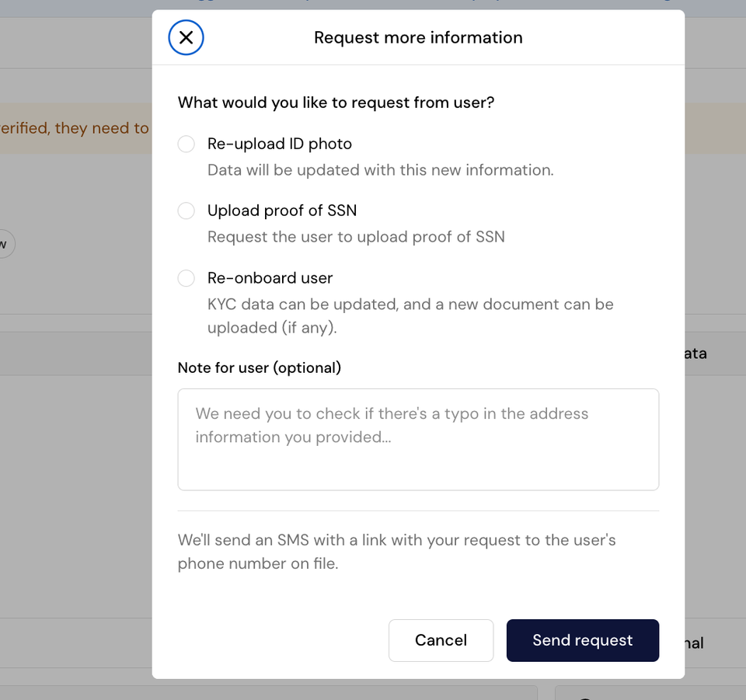Click the "Request the user to upload" description
746x700 pixels.
coord(356,237)
